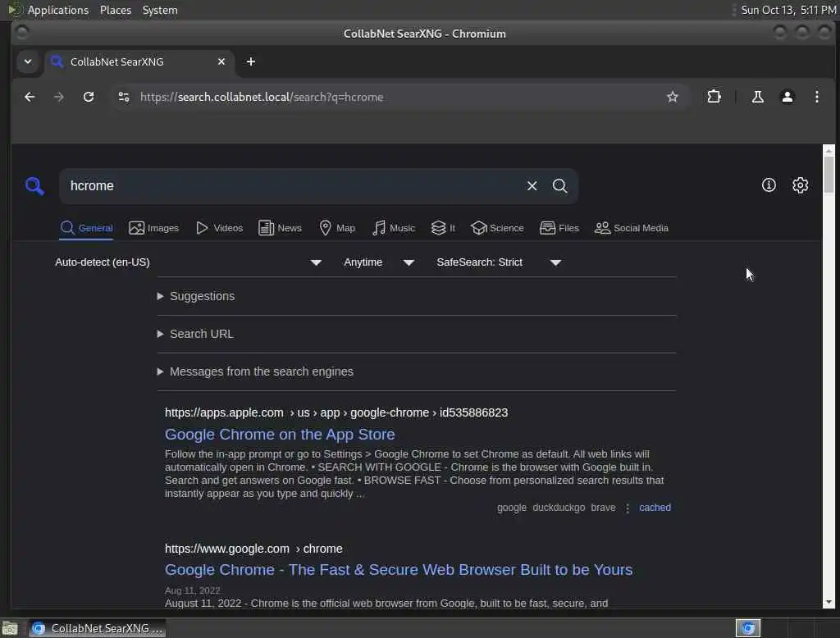Clear the search query with X
Image resolution: width=840 pixels, height=638 pixels.
click(x=532, y=186)
